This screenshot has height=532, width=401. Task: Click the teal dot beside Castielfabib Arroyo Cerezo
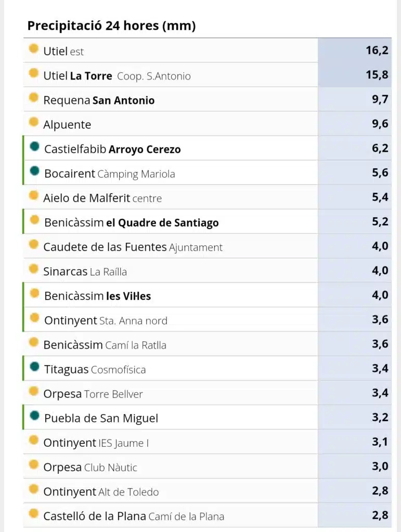(x=35, y=147)
